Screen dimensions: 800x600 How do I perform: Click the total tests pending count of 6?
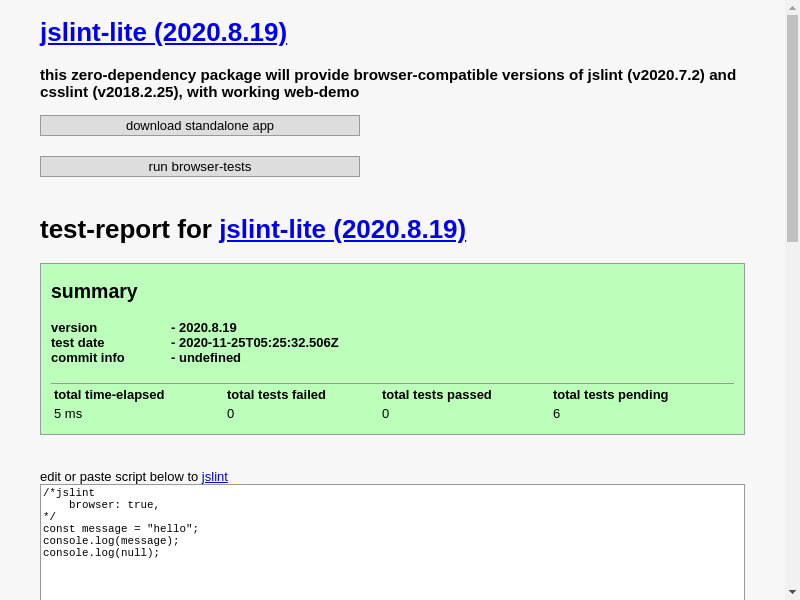(556, 413)
